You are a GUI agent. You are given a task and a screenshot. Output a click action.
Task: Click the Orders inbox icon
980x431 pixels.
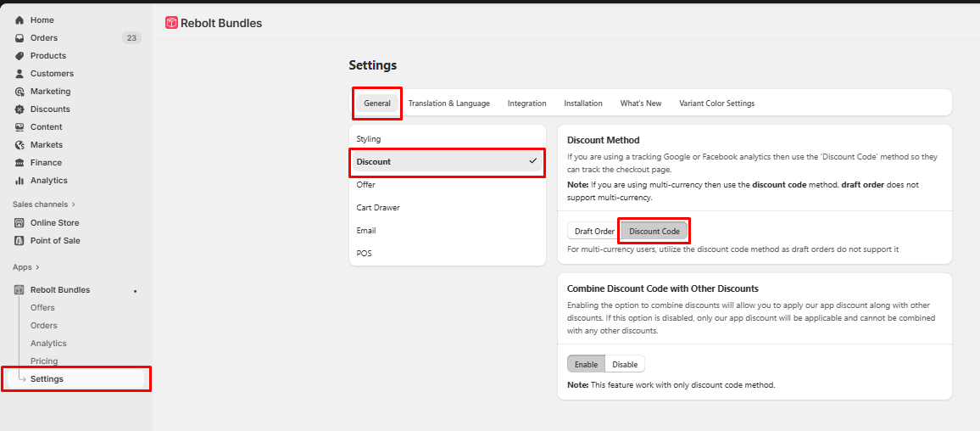19,38
